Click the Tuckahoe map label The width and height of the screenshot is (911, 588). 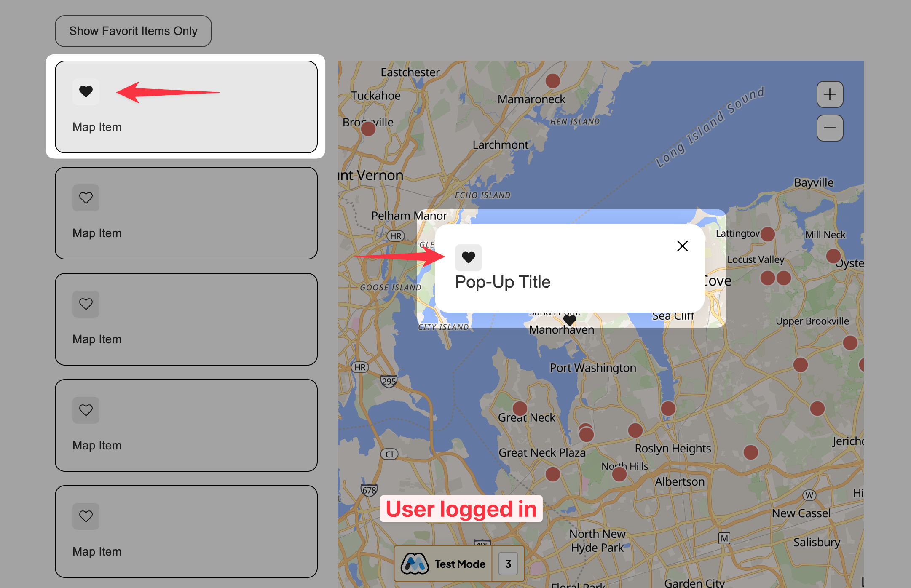click(376, 96)
